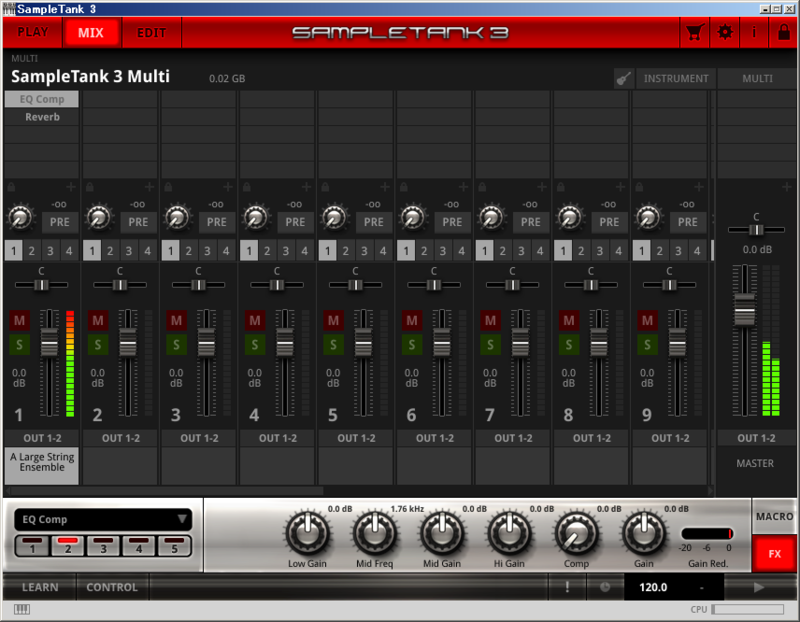Click the Comp knob
The image size is (800, 622).
[x=577, y=533]
